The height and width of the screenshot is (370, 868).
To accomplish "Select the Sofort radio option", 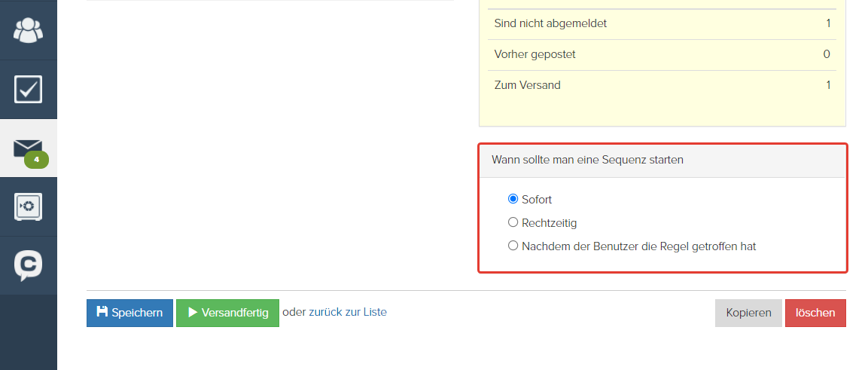I will [x=513, y=199].
